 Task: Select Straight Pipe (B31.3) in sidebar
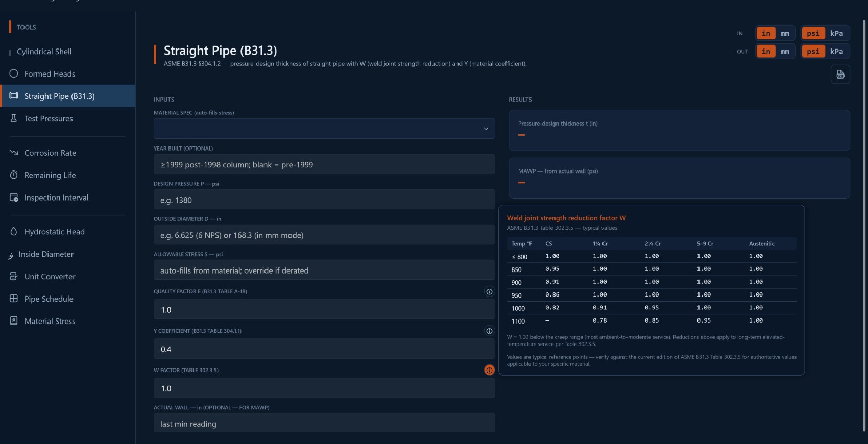[67, 96]
